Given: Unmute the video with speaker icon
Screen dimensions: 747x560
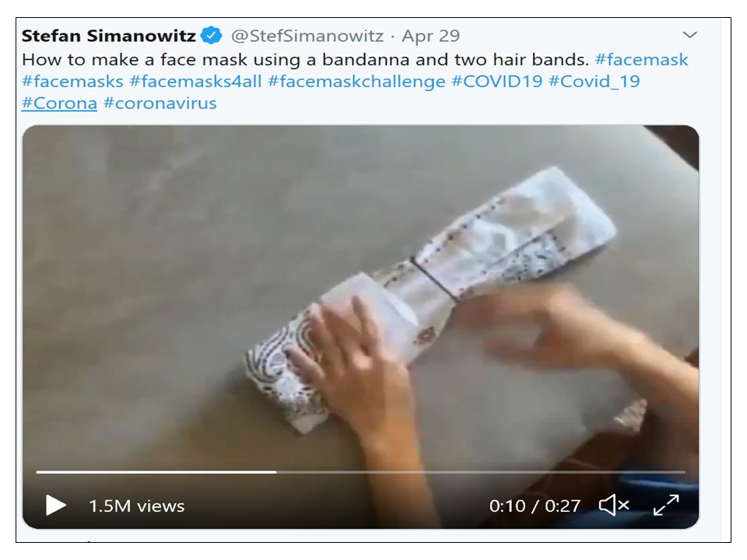Looking at the screenshot, I should [x=614, y=506].
